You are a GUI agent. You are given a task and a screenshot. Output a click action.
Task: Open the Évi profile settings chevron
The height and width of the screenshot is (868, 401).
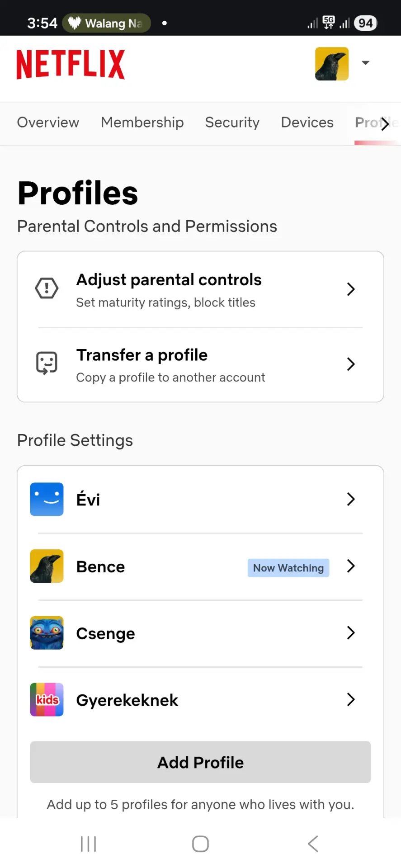point(350,499)
